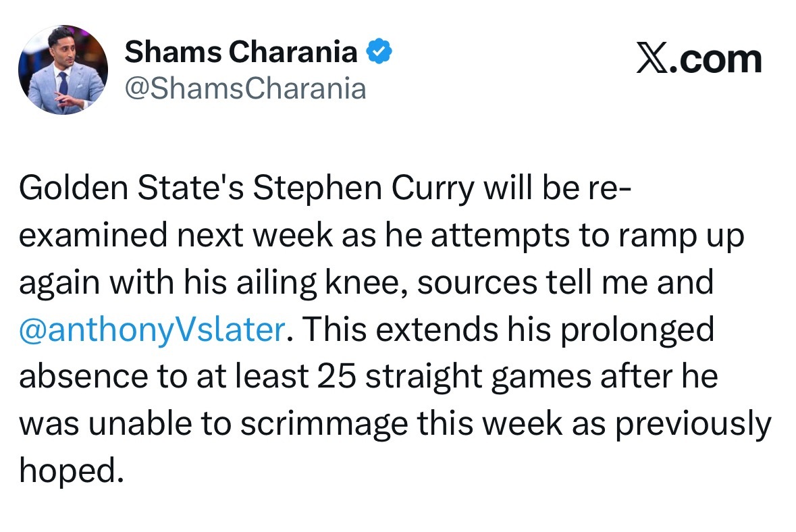This screenshot has width=796, height=532.
Task: Open Shams Charania's profile avatar
Action: tap(63, 70)
